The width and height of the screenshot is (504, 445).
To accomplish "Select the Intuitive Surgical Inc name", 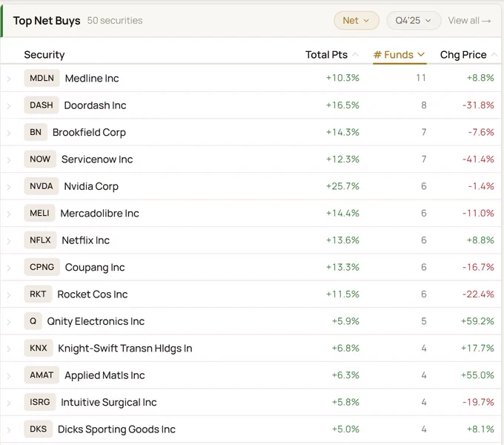I will pyautogui.click(x=109, y=403).
